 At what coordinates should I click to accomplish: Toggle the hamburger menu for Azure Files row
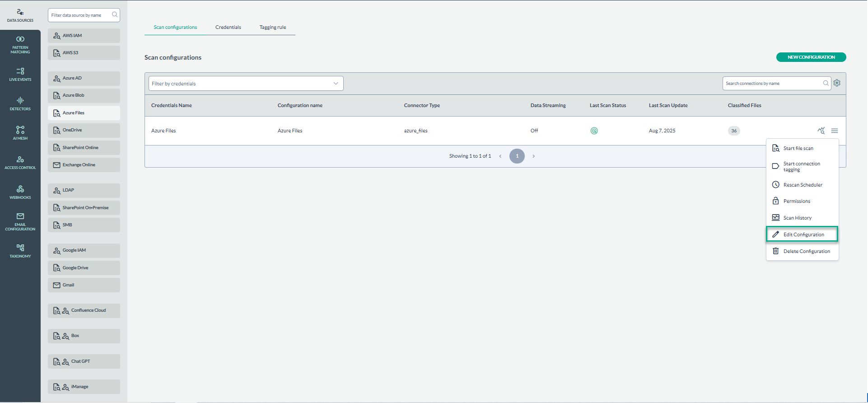click(835, 131)
